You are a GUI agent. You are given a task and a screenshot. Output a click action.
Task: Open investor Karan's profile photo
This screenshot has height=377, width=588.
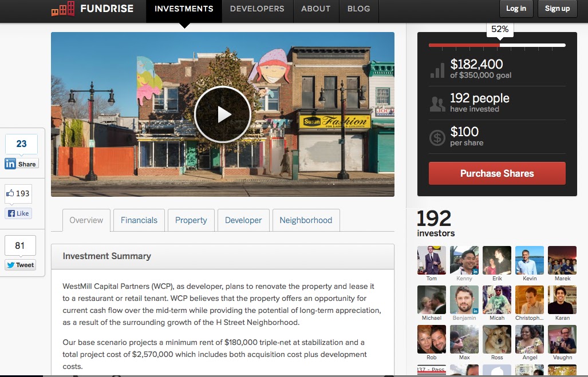(562, 299)
